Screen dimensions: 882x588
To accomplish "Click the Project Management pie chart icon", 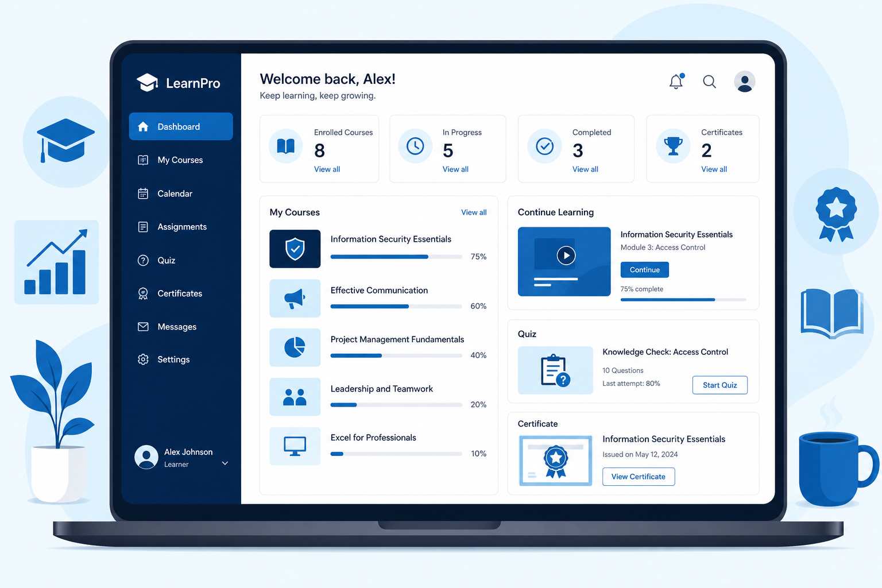I will click(x=295, y=347).
